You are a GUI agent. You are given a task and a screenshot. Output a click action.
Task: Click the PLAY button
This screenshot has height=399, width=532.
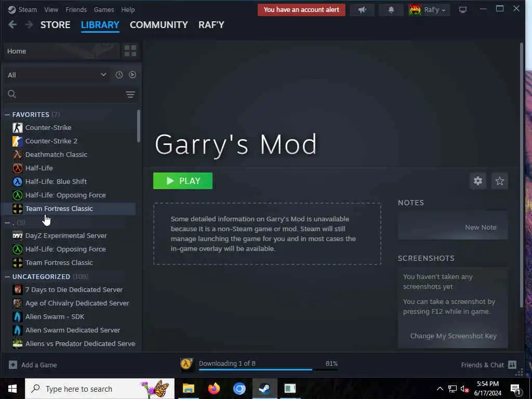183,181
